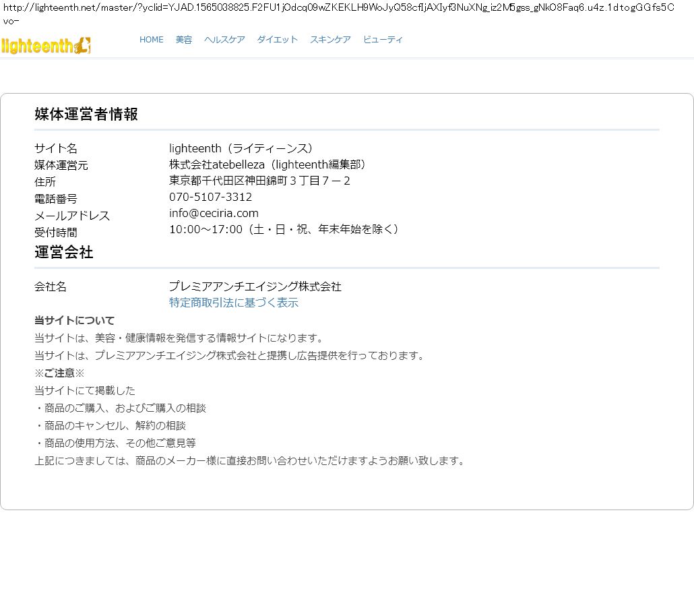Viewport: 694px width, 616px height.
Task: Click the company name プレミアアンチエイジング株式会社
Action: tap(255, 286)
